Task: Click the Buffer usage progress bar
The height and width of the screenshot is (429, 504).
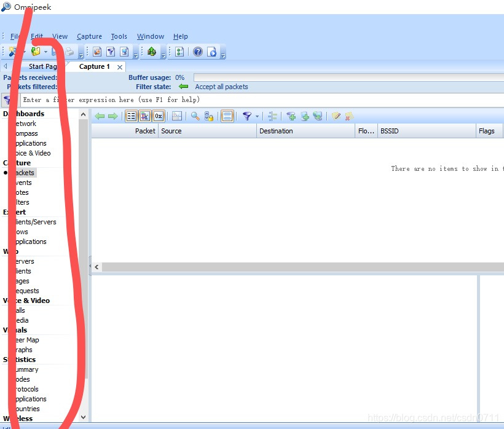Action: pos(348,77)
